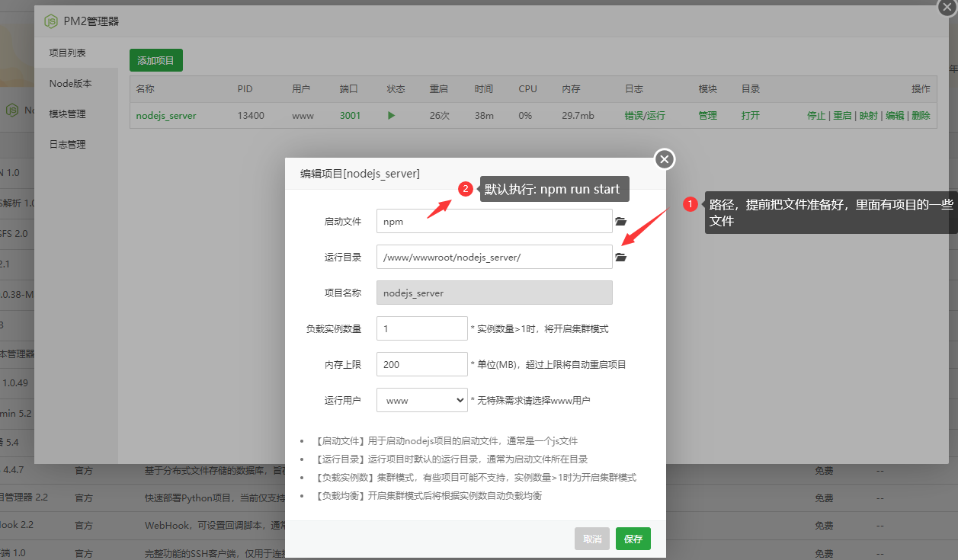Click folder icon beside 启动文件 field

tap(620, 222)
